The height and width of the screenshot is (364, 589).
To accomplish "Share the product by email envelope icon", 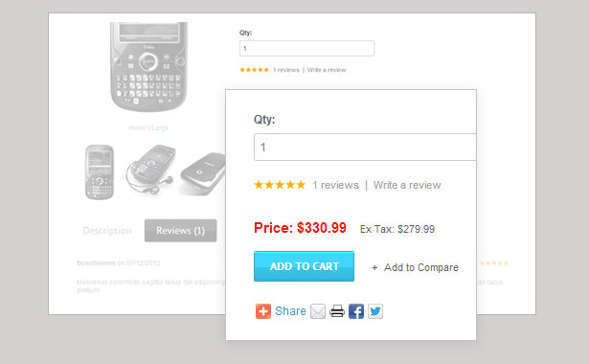I will 318,311.
